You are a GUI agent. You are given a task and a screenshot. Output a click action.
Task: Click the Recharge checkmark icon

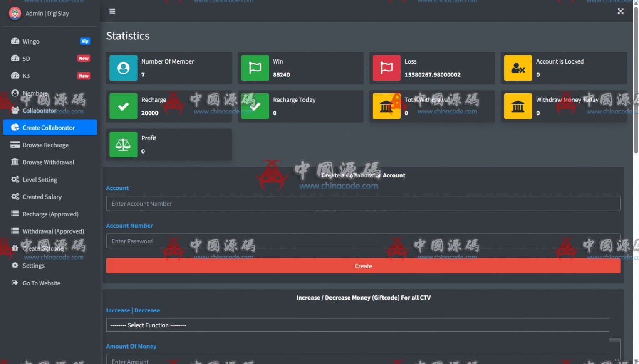[x=123, y=106]
